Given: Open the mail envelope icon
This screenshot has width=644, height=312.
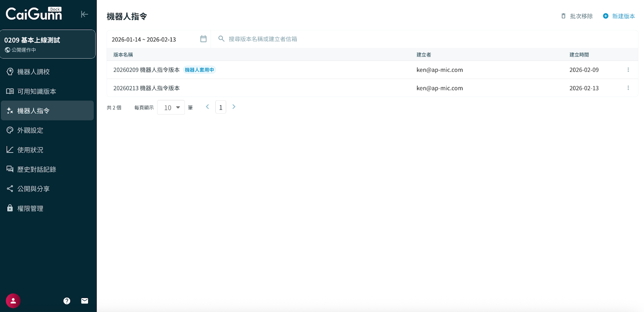Looking at the screenshot, I should click(x=85, y=301).
